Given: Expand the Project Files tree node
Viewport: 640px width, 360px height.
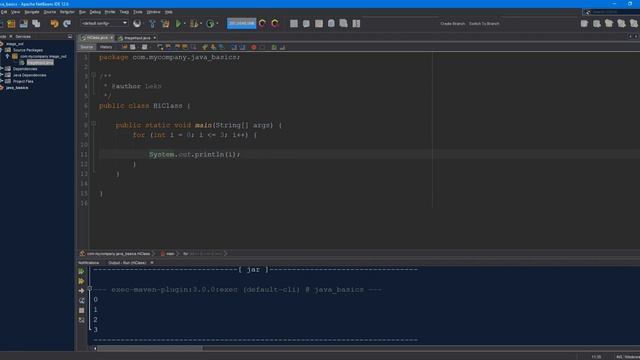Looking at the screenshot, I should click(2, 81).
